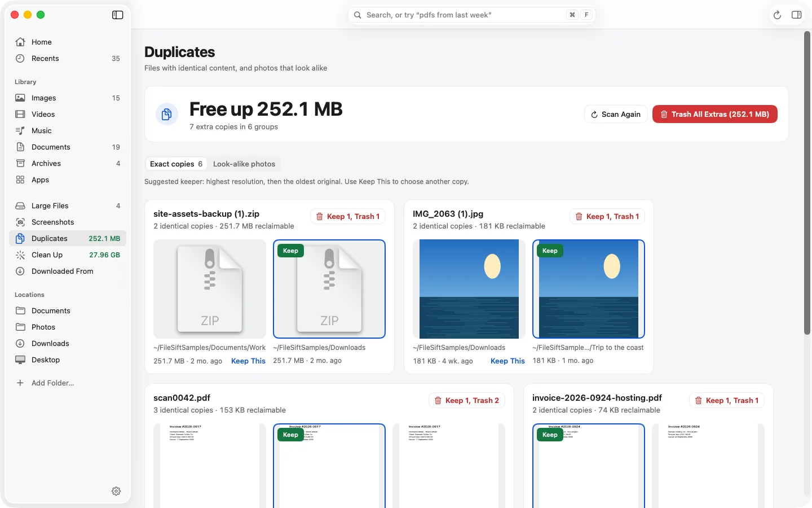Image resolution: width=812 pixels, height=508 pixels.
Task: Select kept zip thumbnail in Downloads
Action: (x=329, y=289)
